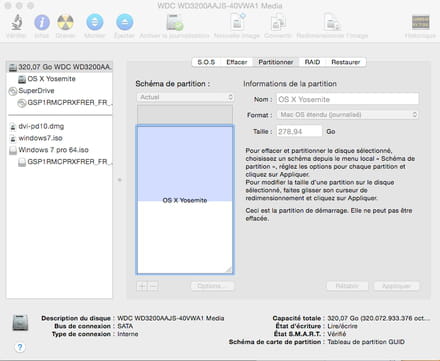The image size is (440, 361).
Task: Click Activer la journalisation icon
Action: pos(174,22)
